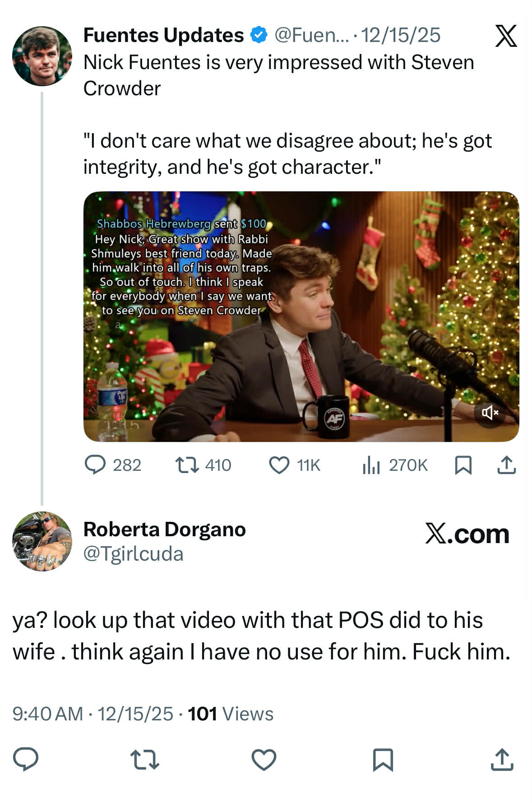Repost Roberta Dorgano's reply
Viewport: 532px width, 803px height.
pos(144,759)
